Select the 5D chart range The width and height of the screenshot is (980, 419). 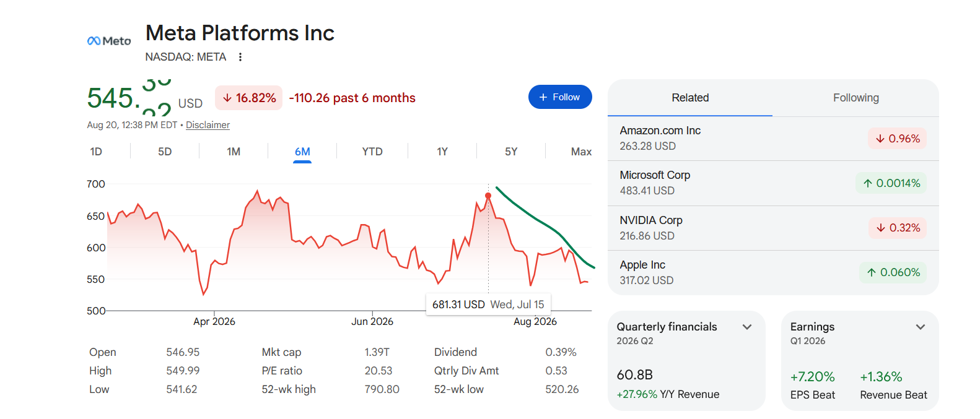(165, 152)
